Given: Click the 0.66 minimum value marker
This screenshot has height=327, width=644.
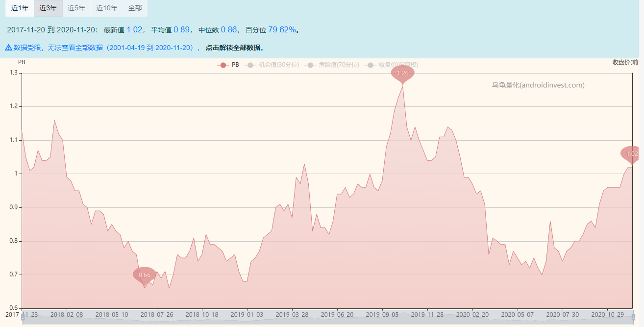Looking at the screenshot, I should coord(145,275).
